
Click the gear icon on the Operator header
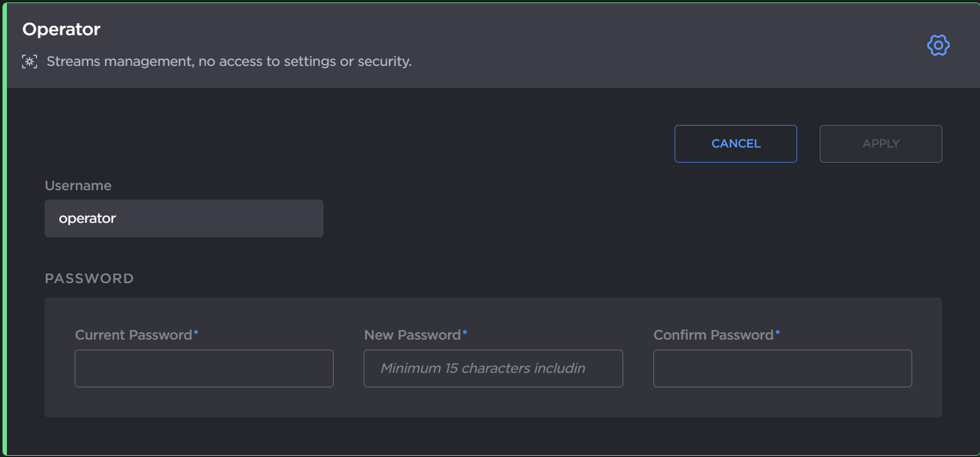[x=938, y=45]
